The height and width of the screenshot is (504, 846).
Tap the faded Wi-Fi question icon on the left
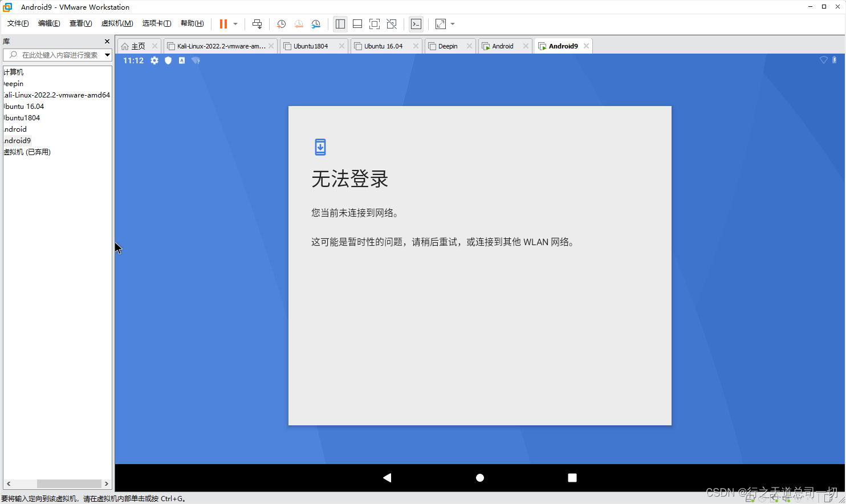pos(196,60)
